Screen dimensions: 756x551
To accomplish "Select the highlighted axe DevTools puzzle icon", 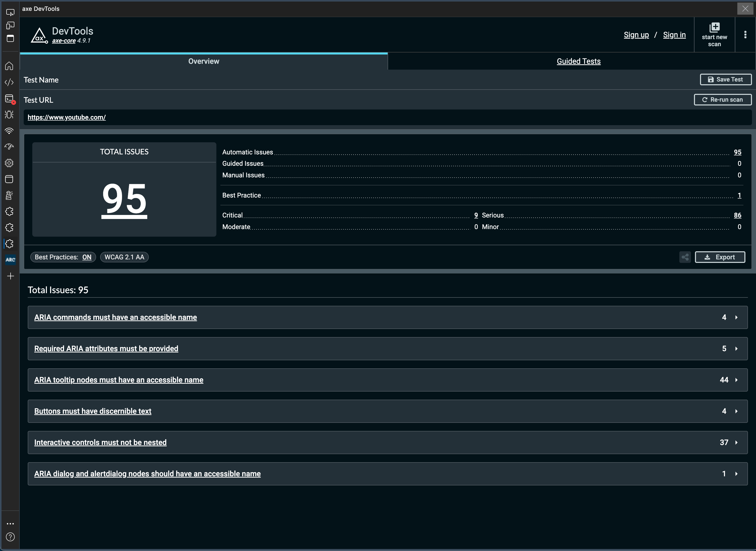I will pos(9,244).
